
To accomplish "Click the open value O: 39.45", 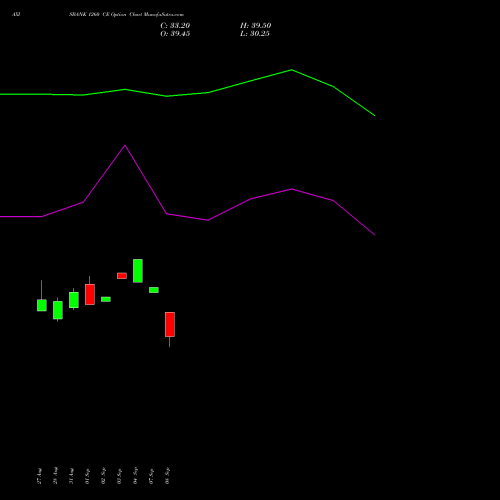I will pos(175,34).
